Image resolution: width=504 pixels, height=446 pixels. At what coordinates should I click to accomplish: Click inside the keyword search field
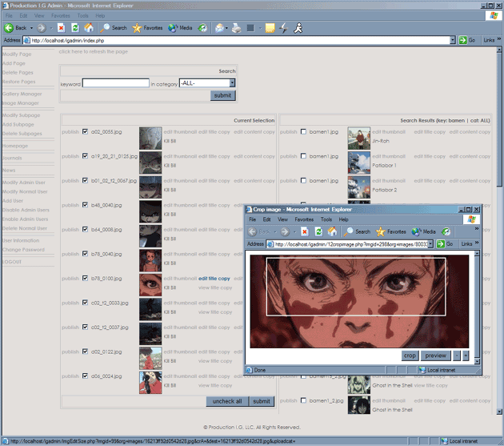pyautogui.click(x=115, y=82)
